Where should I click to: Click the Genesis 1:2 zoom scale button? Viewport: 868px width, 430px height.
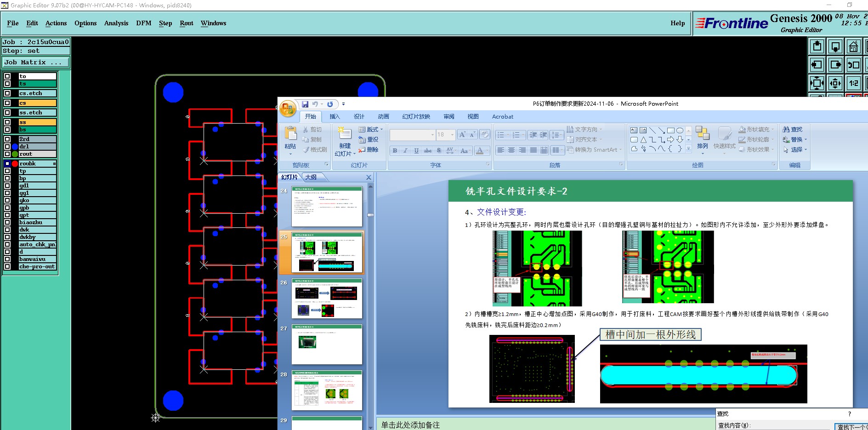[854, 83]
